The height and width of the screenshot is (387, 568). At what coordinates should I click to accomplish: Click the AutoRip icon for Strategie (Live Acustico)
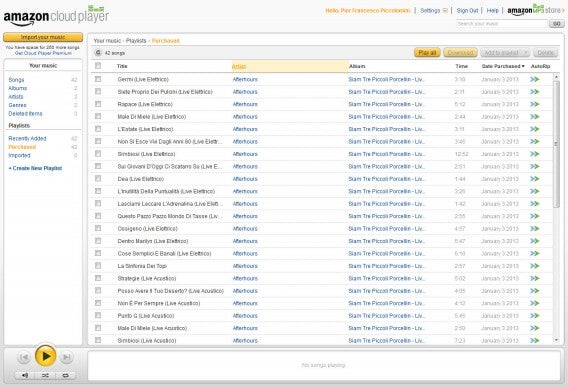click(535, 278)
